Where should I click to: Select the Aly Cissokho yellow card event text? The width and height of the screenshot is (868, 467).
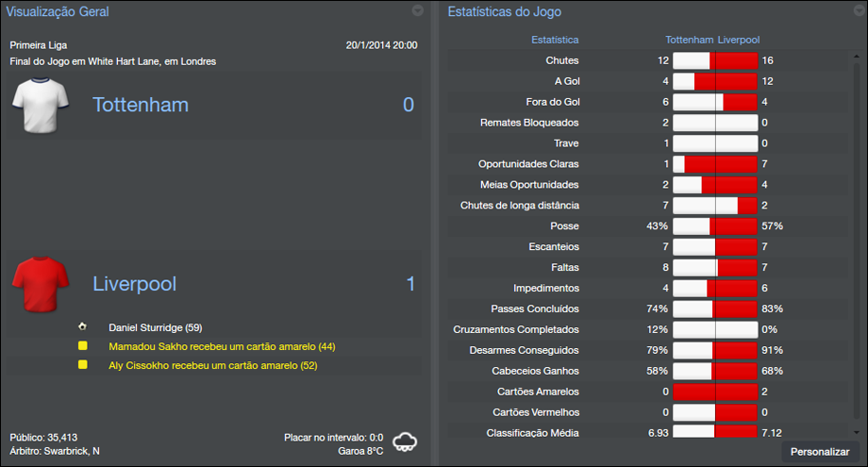click(x=212, y=365)
